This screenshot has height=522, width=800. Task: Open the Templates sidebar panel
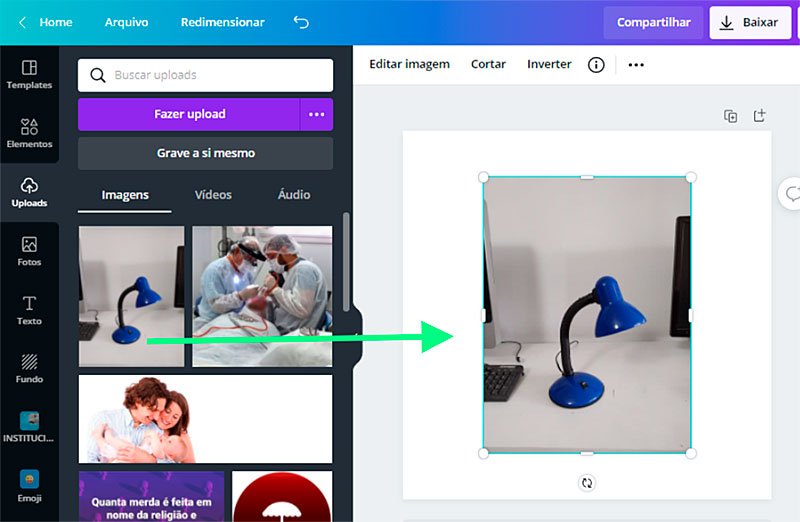29,74
